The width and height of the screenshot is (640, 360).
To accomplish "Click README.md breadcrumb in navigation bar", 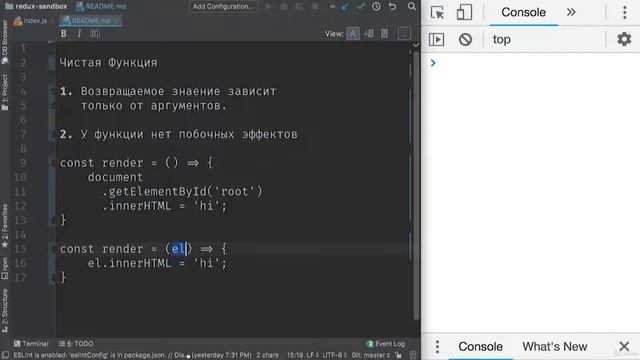I will 101,7.
